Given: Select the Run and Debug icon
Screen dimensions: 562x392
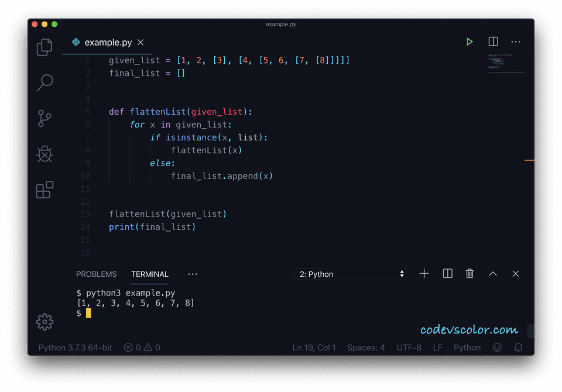Looking at the screenshot, I should click(x=44, y=154).
